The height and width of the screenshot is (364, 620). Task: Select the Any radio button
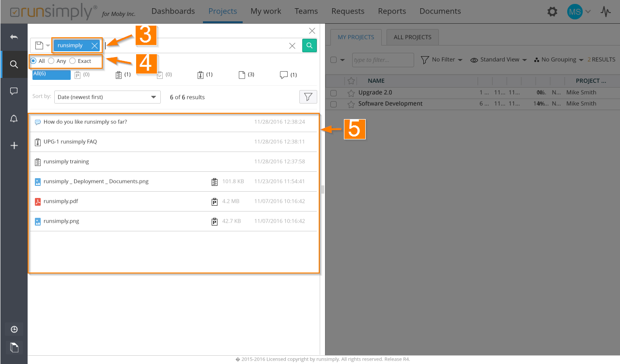pyautogui.click(x=51, y=61)
